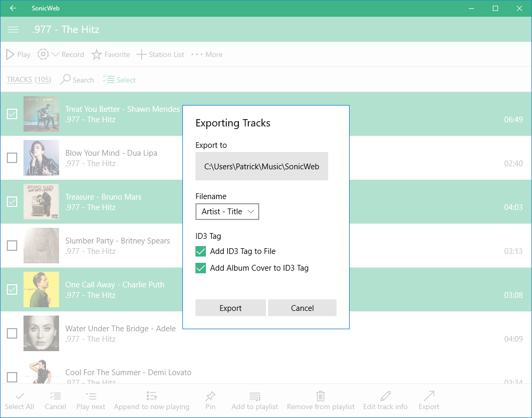Click the Edit track info pencil icon
Screen dimensions: 532x418
(x=386, y=397)
